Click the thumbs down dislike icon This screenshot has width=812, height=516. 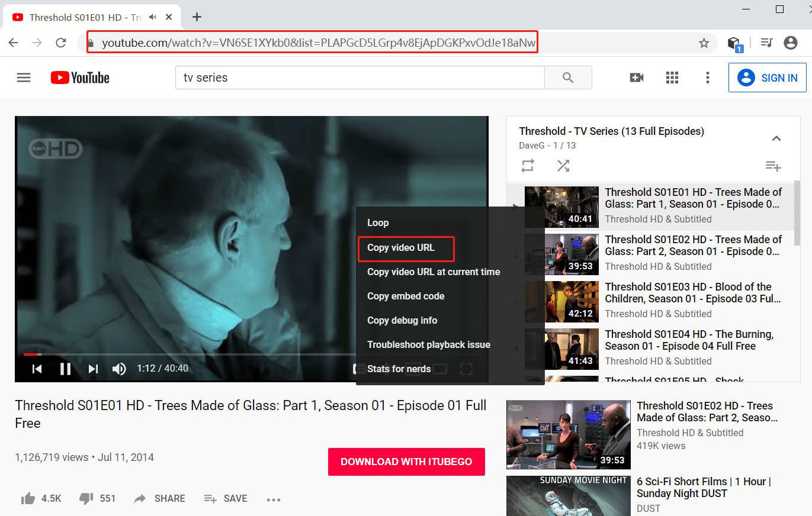pos(86,499)
